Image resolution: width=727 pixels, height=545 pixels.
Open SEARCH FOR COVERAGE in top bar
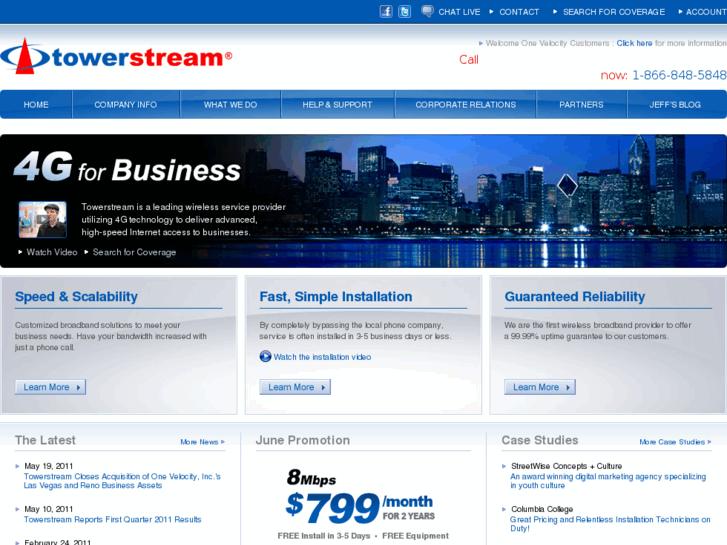(614, 12)
